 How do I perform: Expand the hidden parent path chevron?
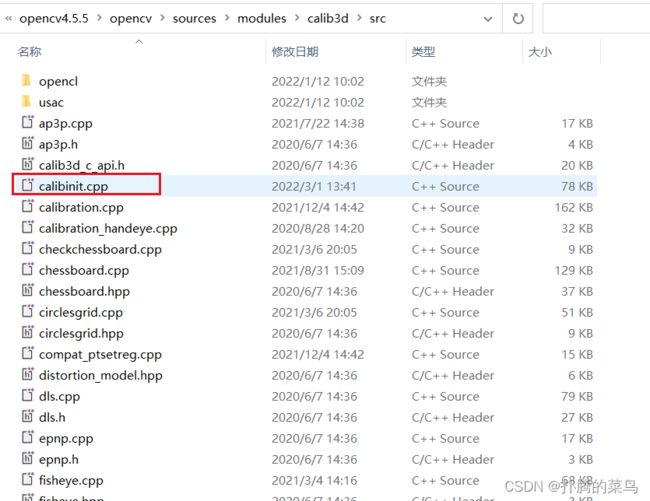[8, 18]
